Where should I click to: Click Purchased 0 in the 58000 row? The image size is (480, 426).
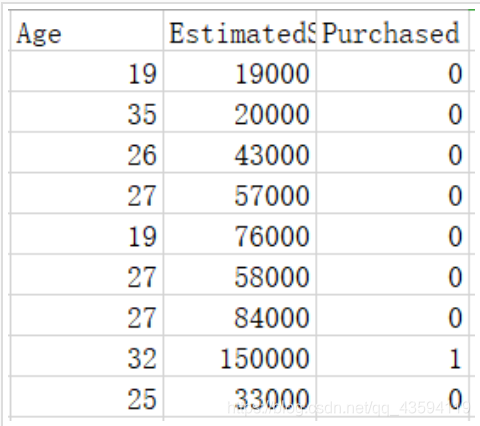click(x=393, y=274)
